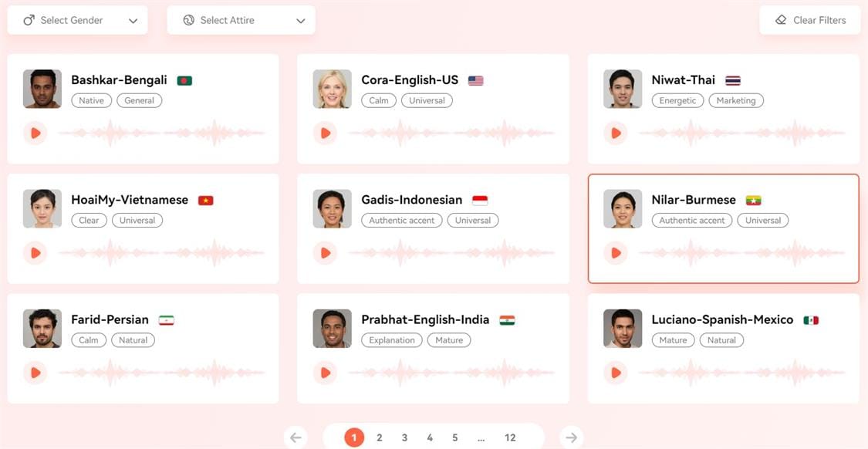This screenshot has width=868, height=449.
Task: Click Marketing tag on Niwat-Thai card
Action: point(736,101)
